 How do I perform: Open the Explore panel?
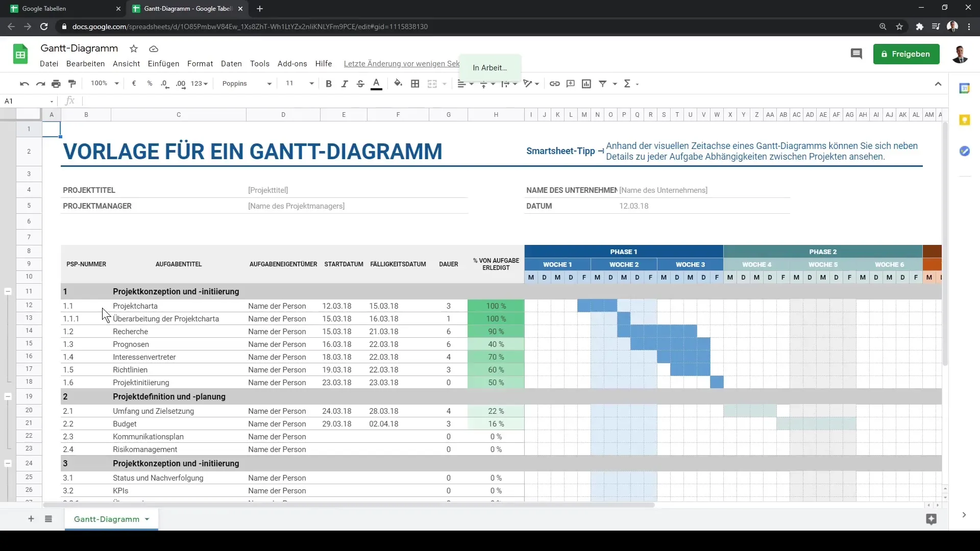pos(931,519)
